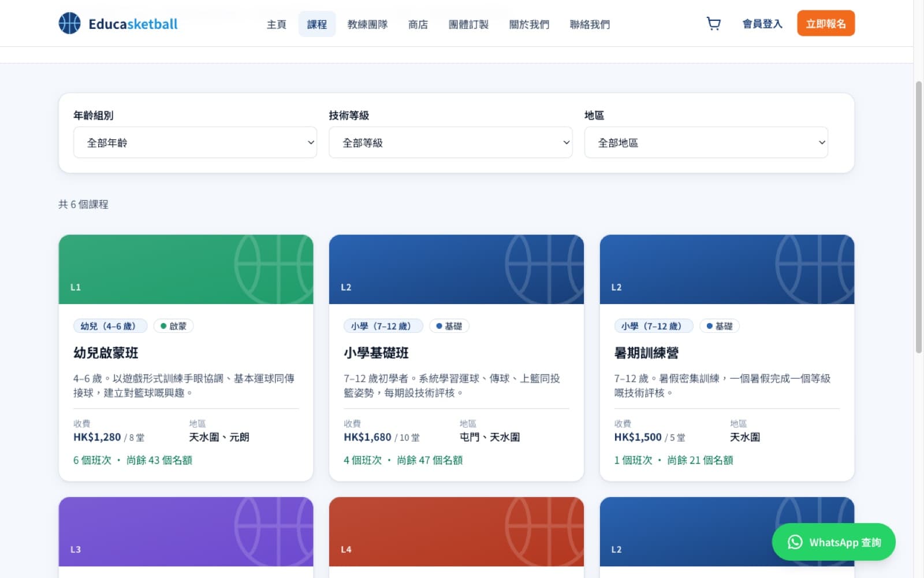Image resolution: width=924 pixels, height=578 pixels.
Task: Open the WhatsApp 查詢 chat button
Action: (x=833, y=542)
